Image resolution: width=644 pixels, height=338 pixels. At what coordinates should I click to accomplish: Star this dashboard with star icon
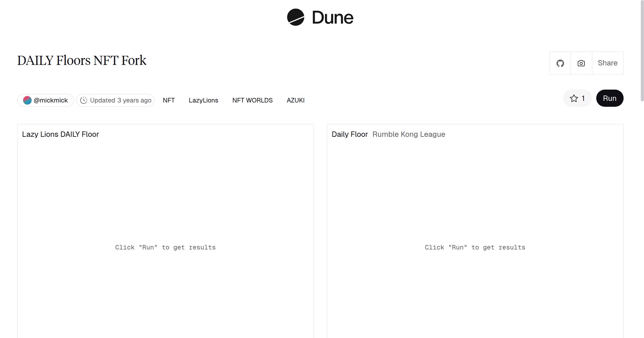tap(574, 98)
